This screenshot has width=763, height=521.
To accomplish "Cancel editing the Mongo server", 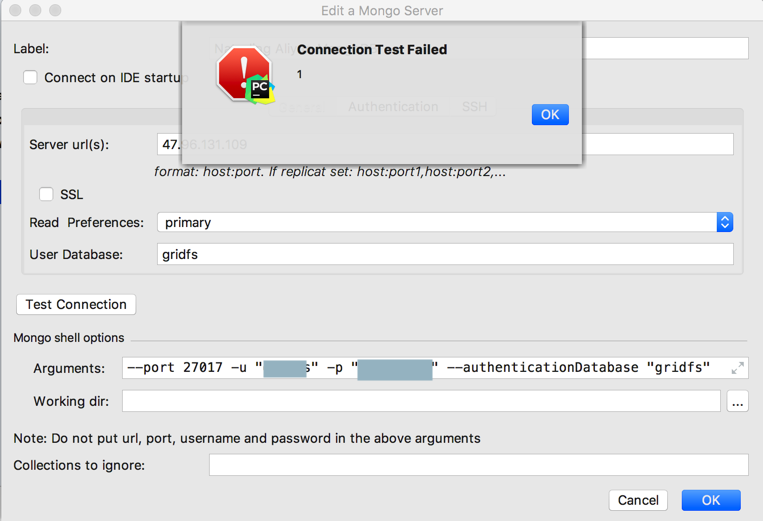I will pyautogui.click(x=638, y=500).
